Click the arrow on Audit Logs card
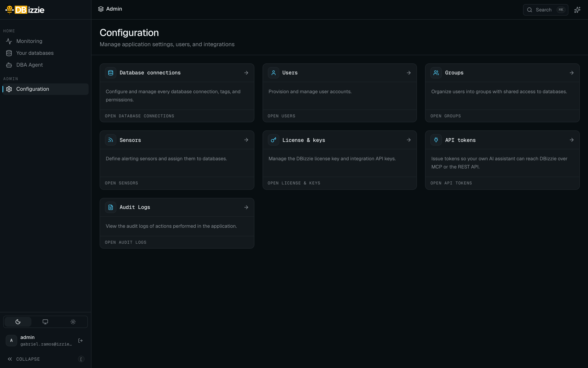The image size is (588, 368). 246,207
